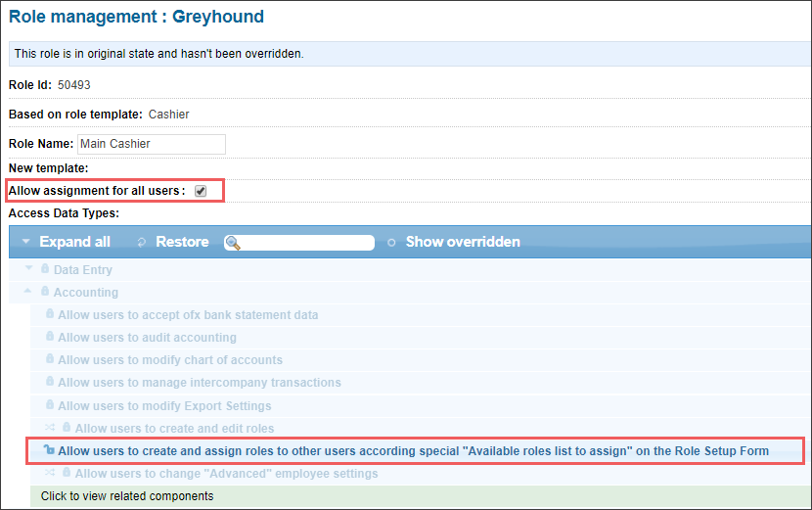
Task: Toggle Allow assignment for all users checkbox
Action: coord(201,191)
